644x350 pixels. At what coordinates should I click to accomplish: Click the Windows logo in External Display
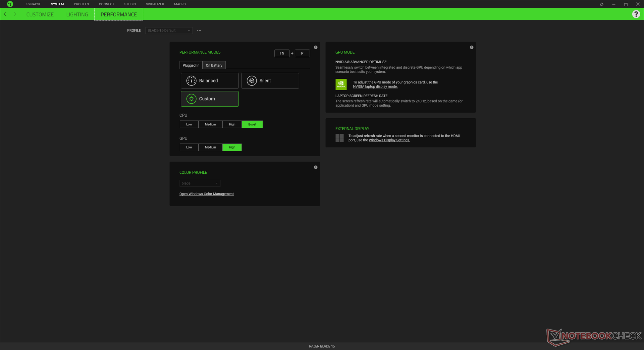(339, 138)
